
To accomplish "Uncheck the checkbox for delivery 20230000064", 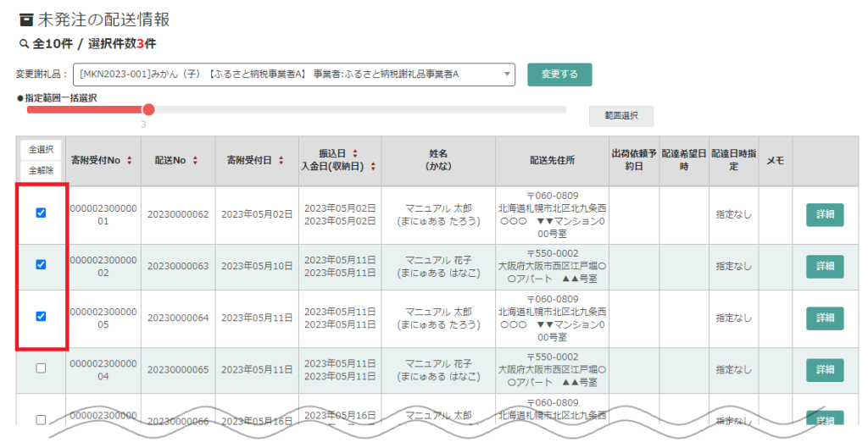I will [41, 317].
